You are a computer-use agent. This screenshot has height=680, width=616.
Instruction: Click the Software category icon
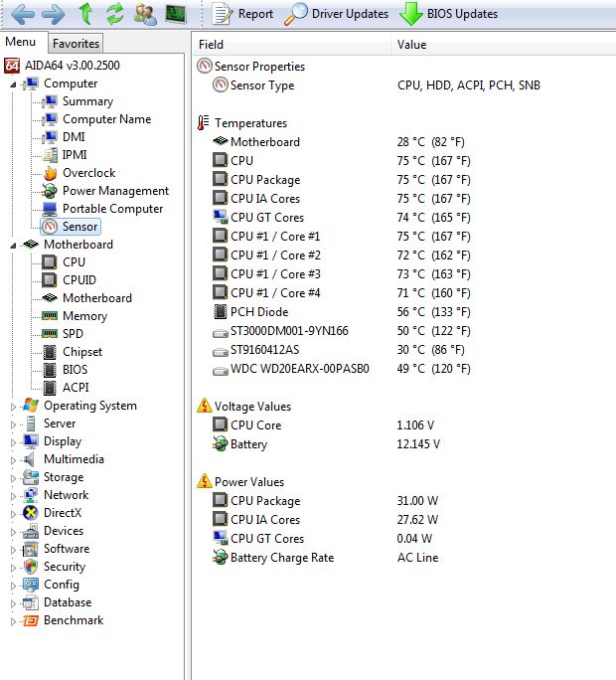click(x=31, y=550)
